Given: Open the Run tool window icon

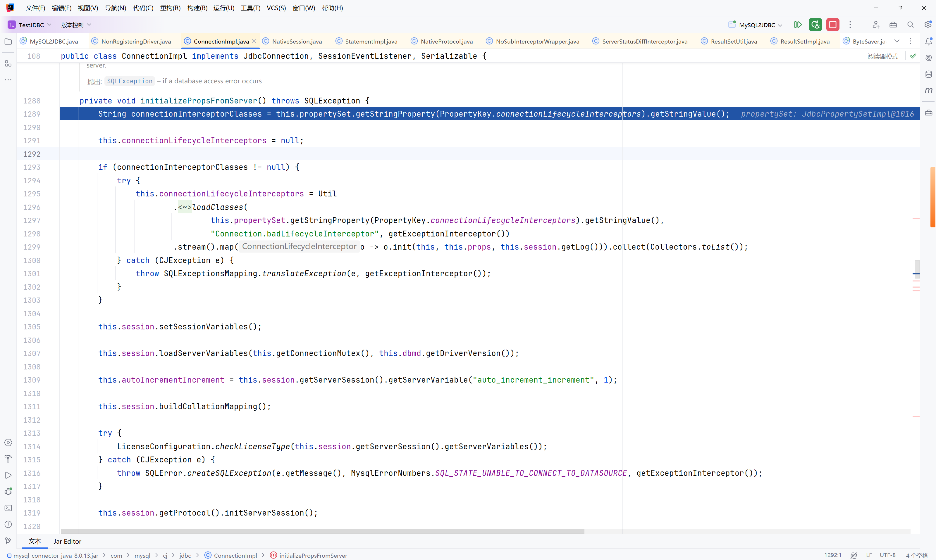Looking at the screenshot, I should pos(8,475).
